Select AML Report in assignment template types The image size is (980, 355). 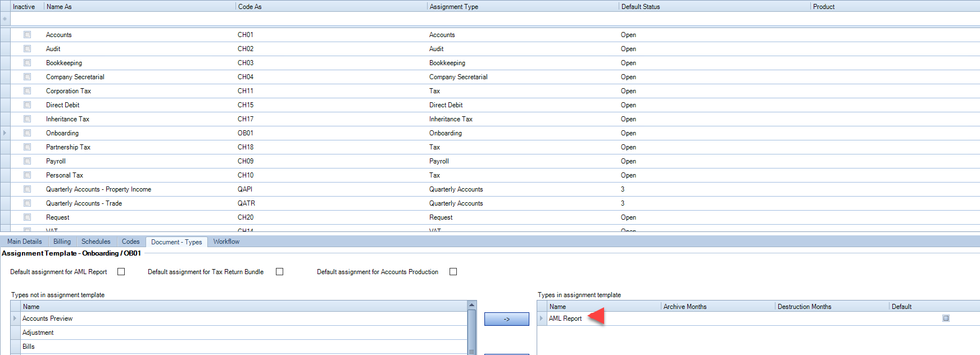(x=565, y=318)
